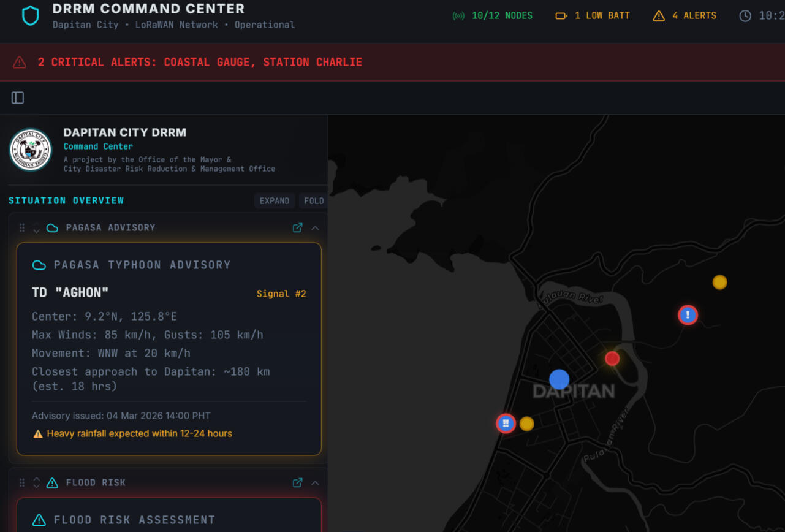
Task: Grab the PAGASA Advisory drag handle
Action: (22, 228)
